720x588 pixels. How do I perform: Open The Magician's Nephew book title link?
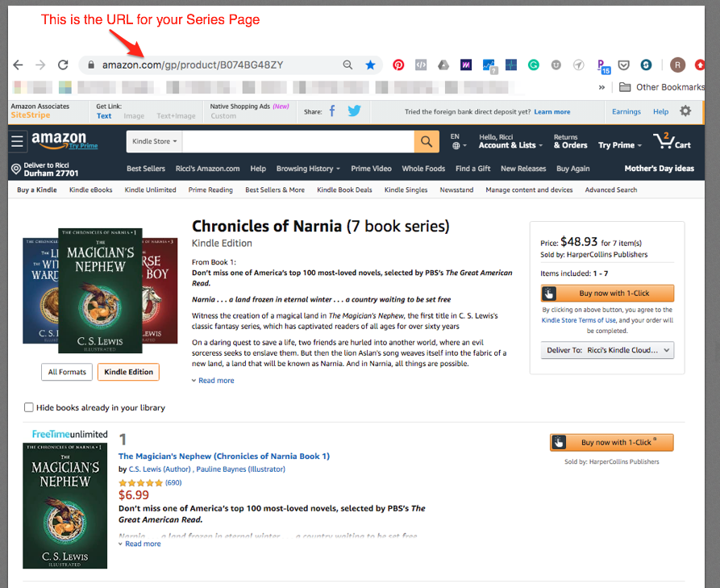click(223, 457)
